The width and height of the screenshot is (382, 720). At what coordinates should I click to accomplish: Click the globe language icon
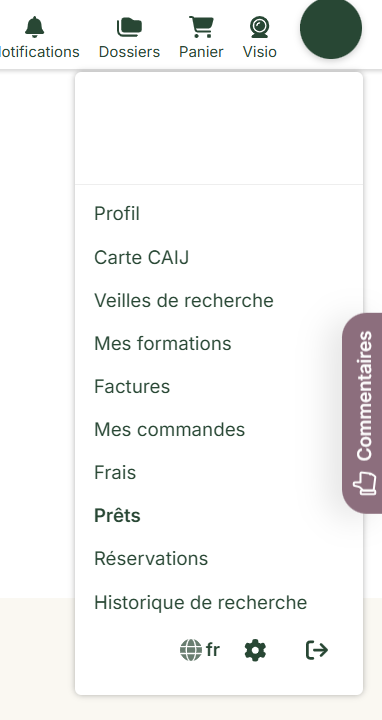tap(191, 650)
